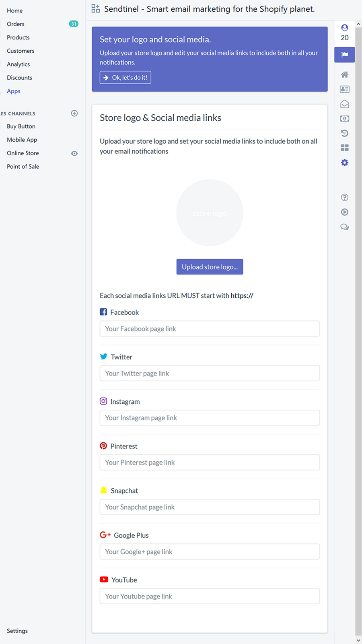Image resolution: width=362 pixels, height=644 pixels.
Task: Open the Online Store channel
Action: pyautogui.click(x=23, y=153)
